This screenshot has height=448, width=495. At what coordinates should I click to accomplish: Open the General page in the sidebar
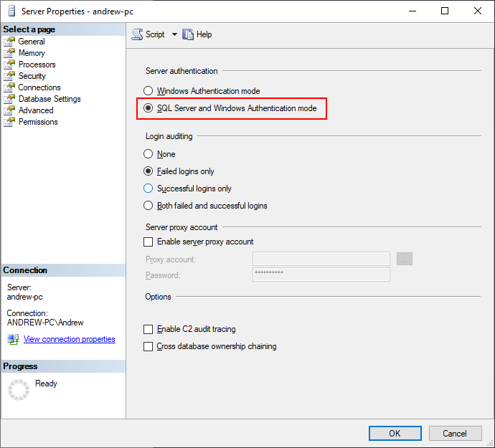[32, 42]
